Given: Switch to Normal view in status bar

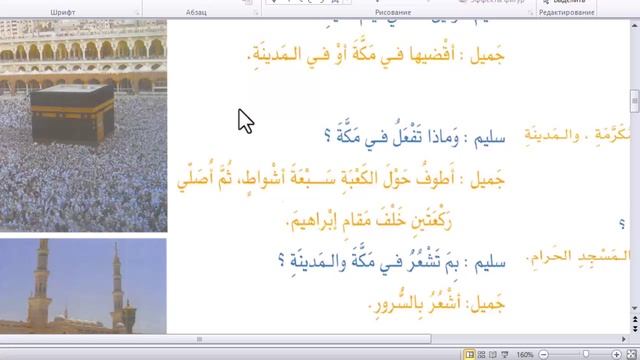Looking at the screenshot, I should click(470, 355).
